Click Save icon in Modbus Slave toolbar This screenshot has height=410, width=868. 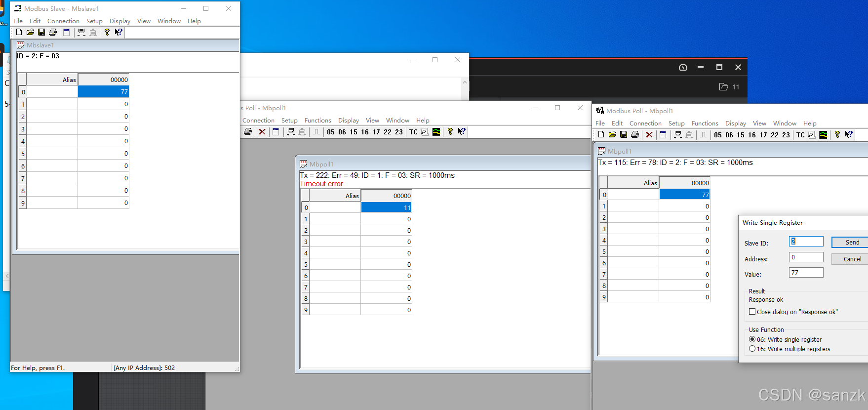41,32
